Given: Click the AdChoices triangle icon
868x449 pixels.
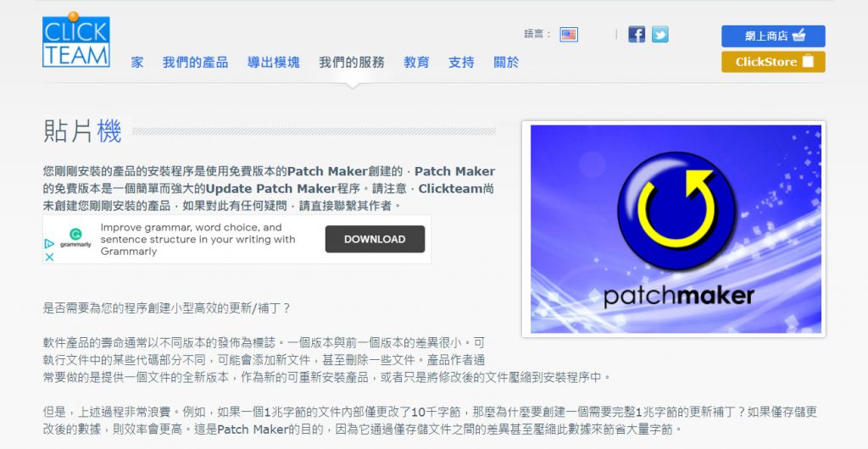Looking at the screenshot, I should (x=49, y=243).
